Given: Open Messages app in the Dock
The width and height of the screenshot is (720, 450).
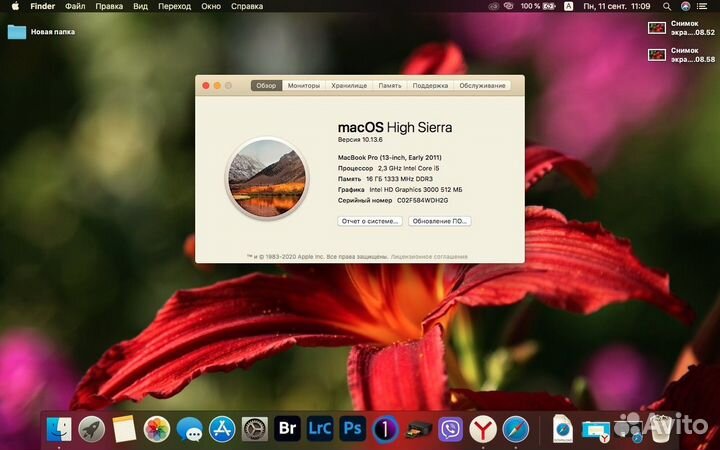Looking at the screenshot, I should 189,429.
